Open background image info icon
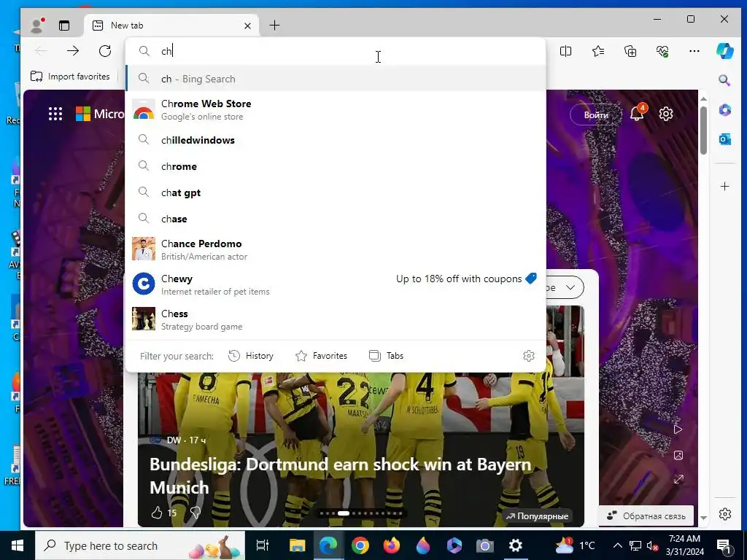 point(678,455)
